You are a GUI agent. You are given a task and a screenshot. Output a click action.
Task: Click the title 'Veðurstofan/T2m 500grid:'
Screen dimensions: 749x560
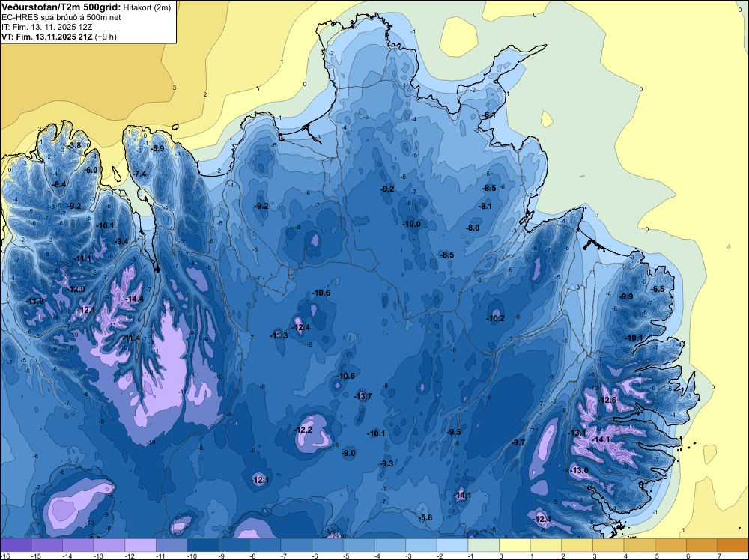(x=61, y=7)
